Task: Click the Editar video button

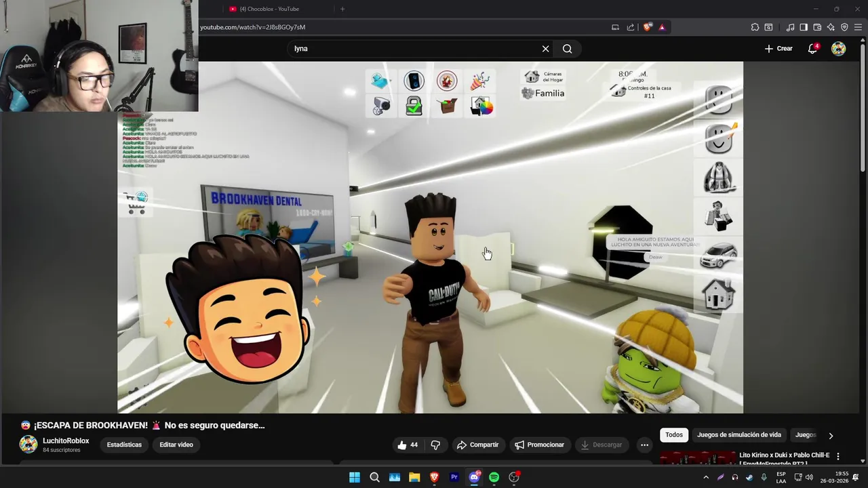Action: point(176,445)
